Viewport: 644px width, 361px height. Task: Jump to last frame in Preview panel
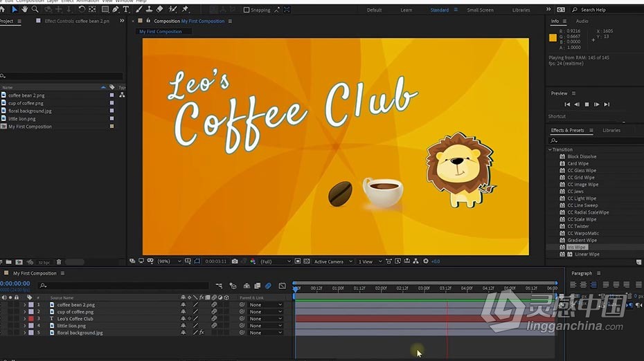(607, 104)
